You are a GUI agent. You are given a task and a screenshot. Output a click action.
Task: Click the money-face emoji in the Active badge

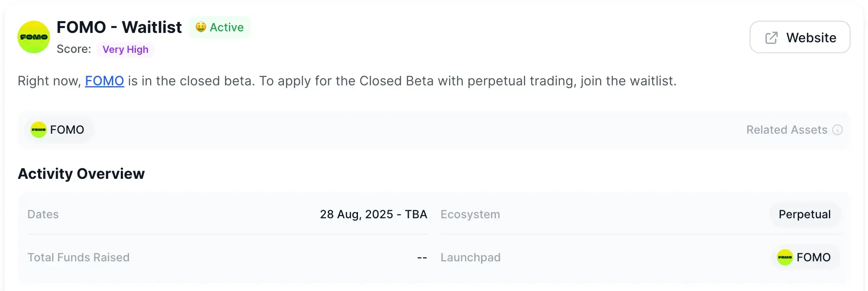(x=201, y=27)
